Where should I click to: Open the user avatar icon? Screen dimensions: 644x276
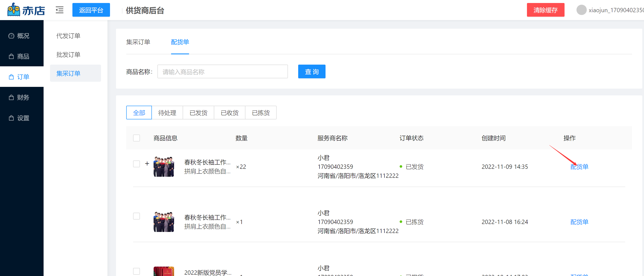pos(581,10)
